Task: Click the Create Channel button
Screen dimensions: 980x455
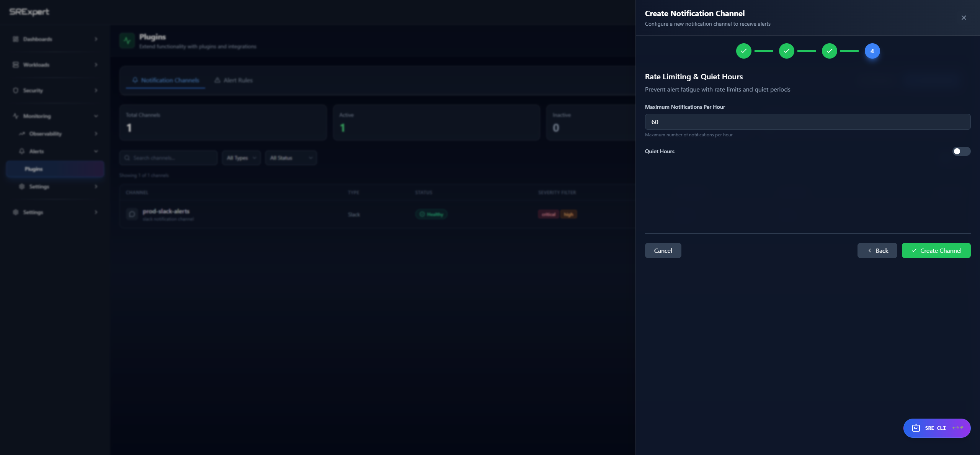Action: 936,250
